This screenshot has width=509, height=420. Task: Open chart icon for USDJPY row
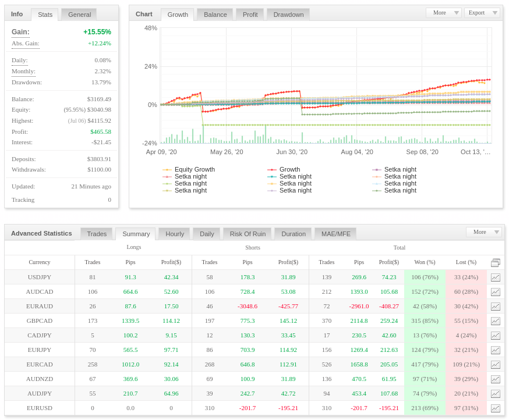496,277
